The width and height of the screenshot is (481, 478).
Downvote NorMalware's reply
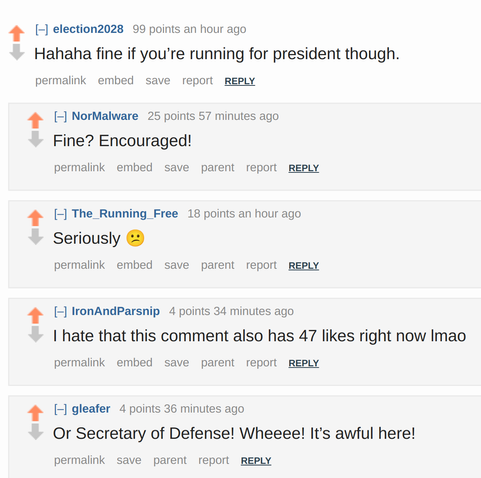point(35,139)
